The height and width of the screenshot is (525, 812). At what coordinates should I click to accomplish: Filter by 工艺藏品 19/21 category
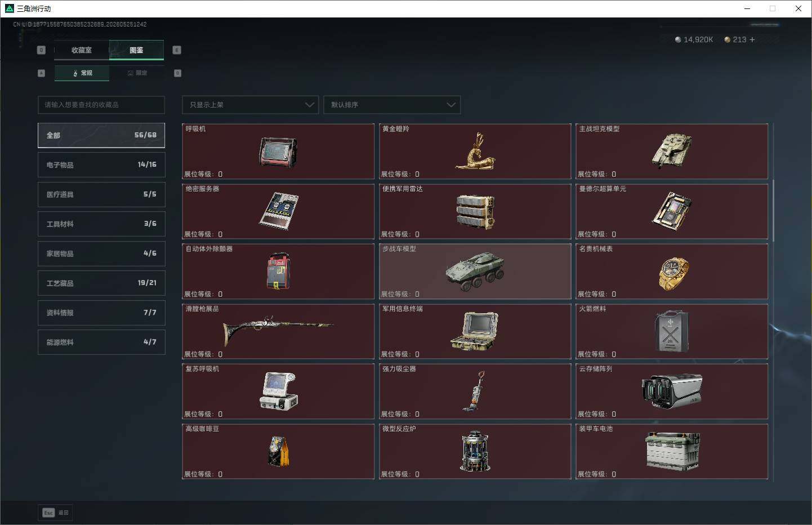coord(101,283)
